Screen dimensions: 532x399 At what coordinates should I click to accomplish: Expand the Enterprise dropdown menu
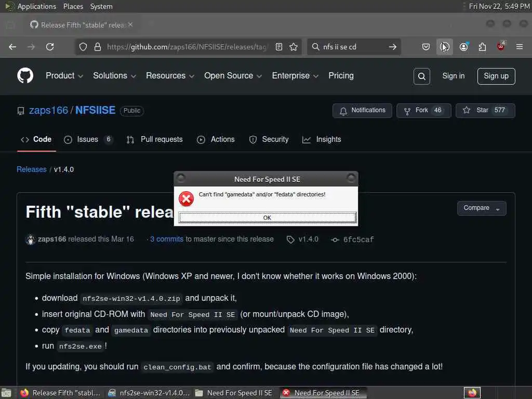point(295,76)
